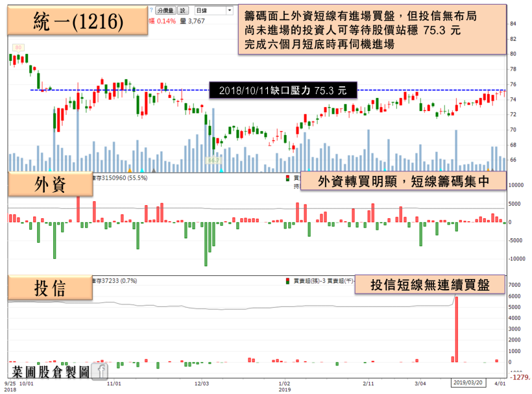Select the volume value 3,767

(197, 21)
